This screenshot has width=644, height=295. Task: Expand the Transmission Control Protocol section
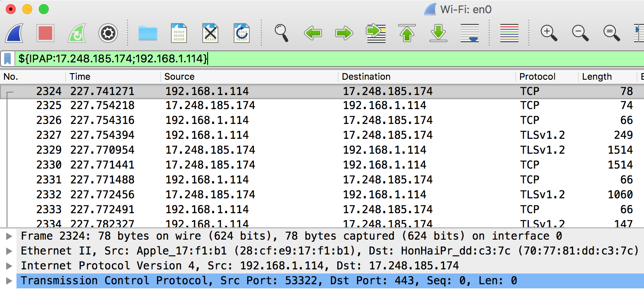point(9,281)
